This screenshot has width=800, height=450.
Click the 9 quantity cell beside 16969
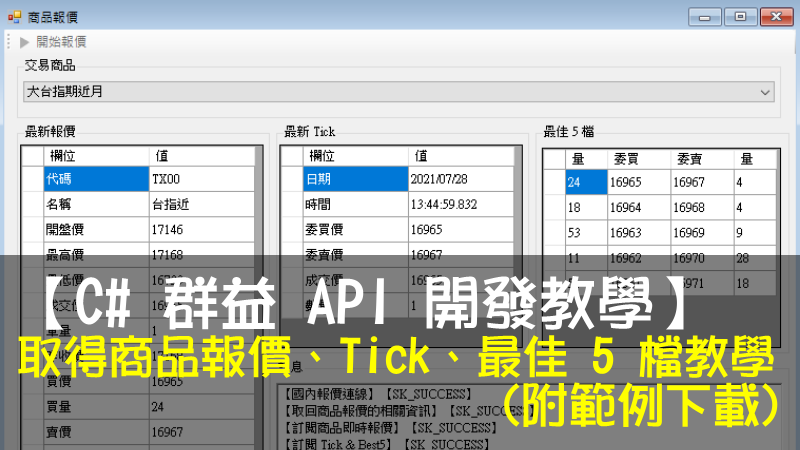click(x=755, y=233)
